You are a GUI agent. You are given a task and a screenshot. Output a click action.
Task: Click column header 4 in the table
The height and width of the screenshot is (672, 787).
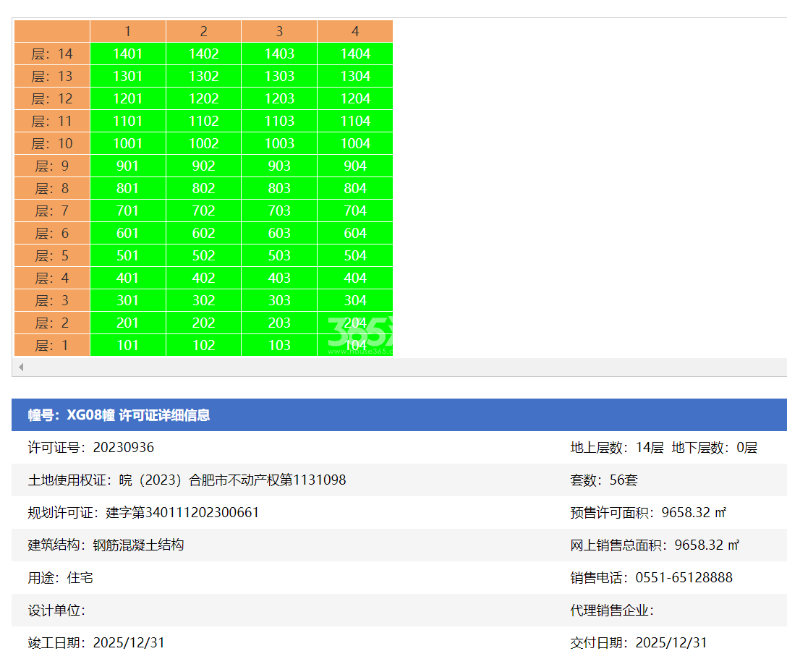coord(355,31)
